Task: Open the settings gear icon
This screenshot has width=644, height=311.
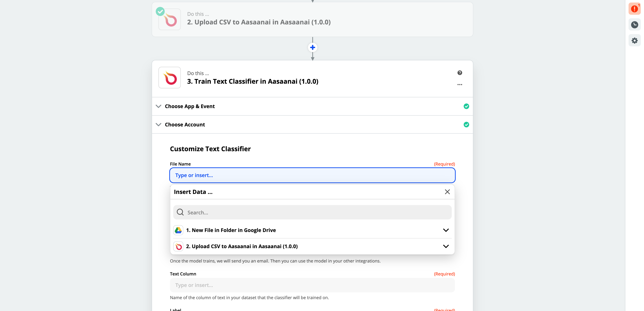Action: [634, 40]
